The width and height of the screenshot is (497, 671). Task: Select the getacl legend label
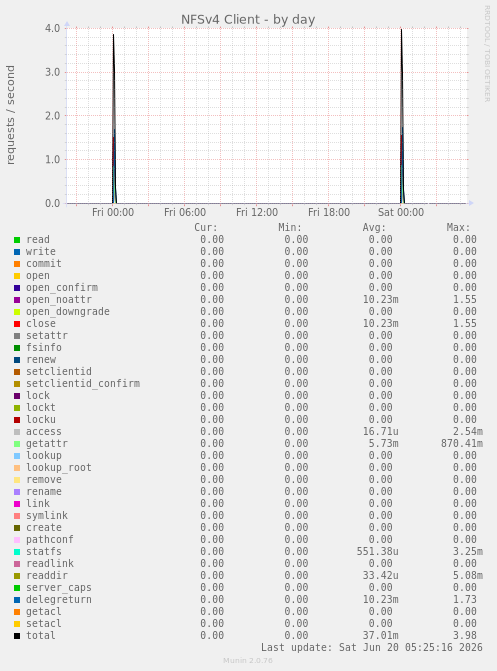coord(44,612)
